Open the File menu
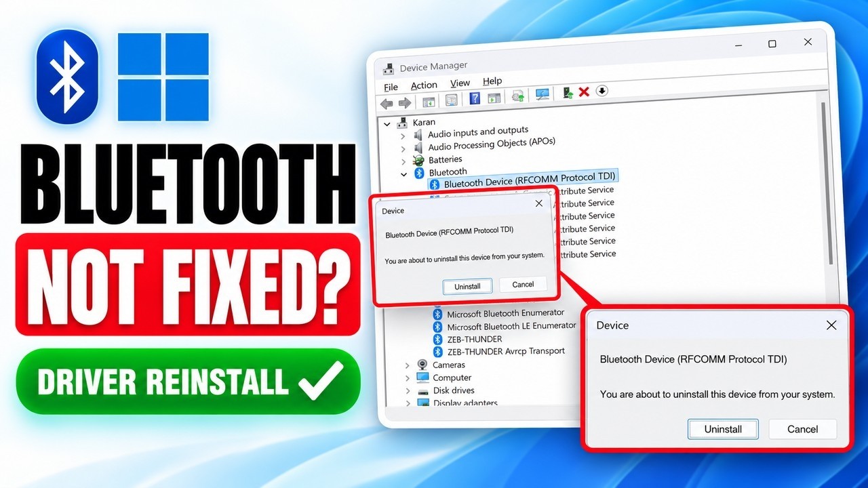868x488 pixels. click(x=391, y=87)
